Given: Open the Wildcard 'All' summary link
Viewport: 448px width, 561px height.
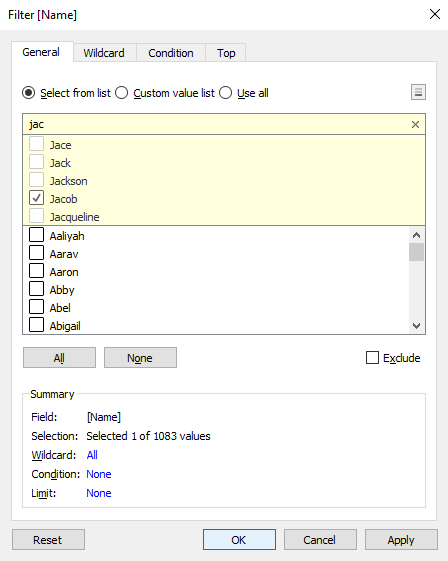Looking at the screenshot, I should click(92, 455).
